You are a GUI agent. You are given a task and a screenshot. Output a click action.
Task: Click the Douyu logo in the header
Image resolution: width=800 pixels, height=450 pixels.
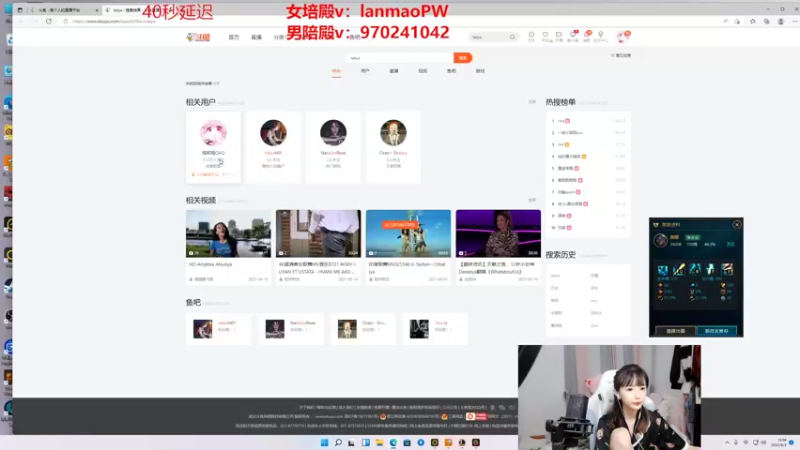pos(198,37)
